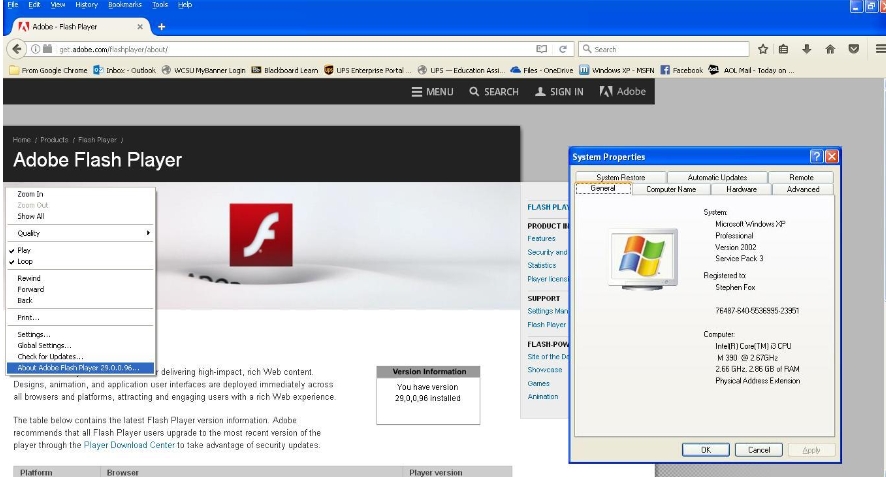Switch to Automatic Updates tab
Image resolution: width=886 pixels, height=477 pixels.
click(717, 177)
